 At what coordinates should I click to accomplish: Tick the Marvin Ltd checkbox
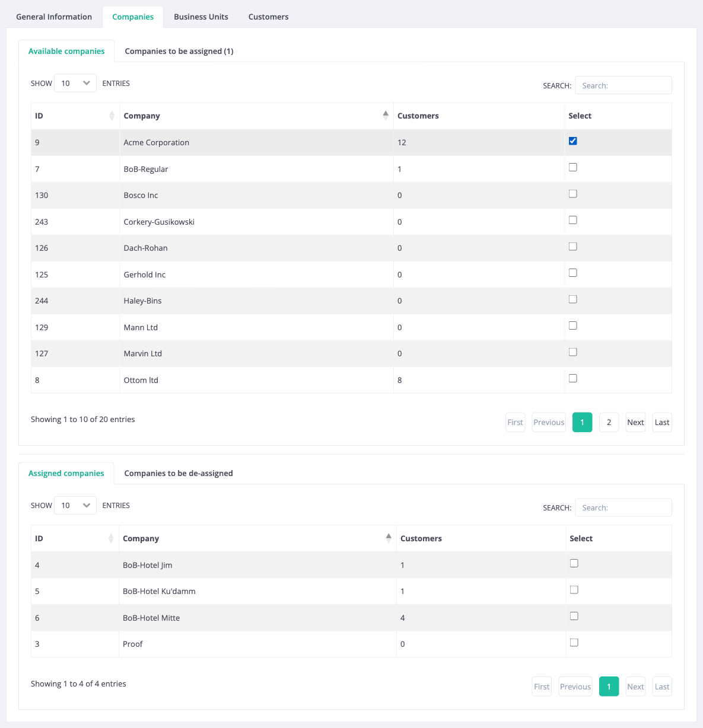572,352
